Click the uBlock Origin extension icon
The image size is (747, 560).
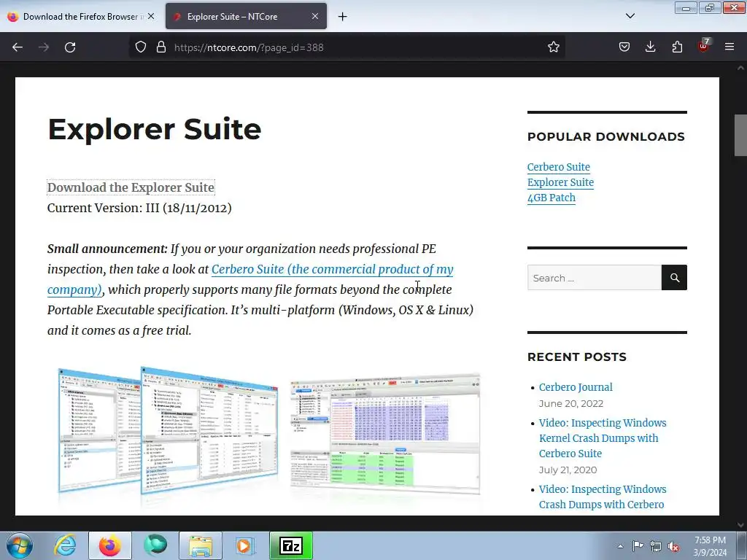click(703, 46)
